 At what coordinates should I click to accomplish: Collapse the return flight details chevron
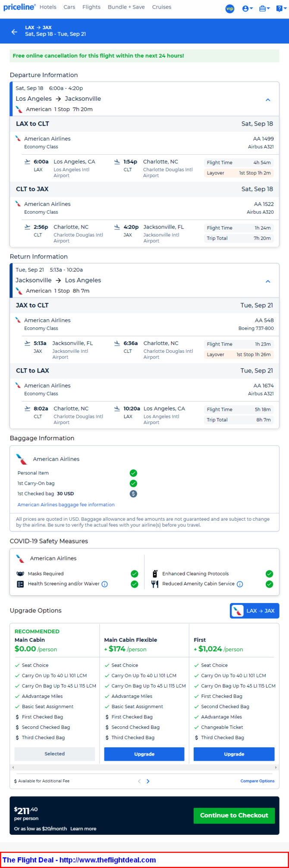(268, 281)
